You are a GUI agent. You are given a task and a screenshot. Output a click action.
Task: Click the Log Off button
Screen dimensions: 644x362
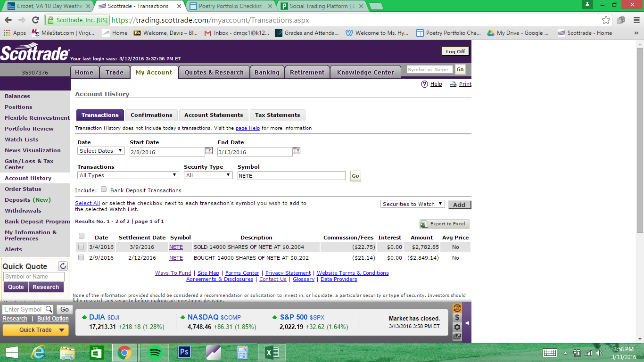coord(455,51)
